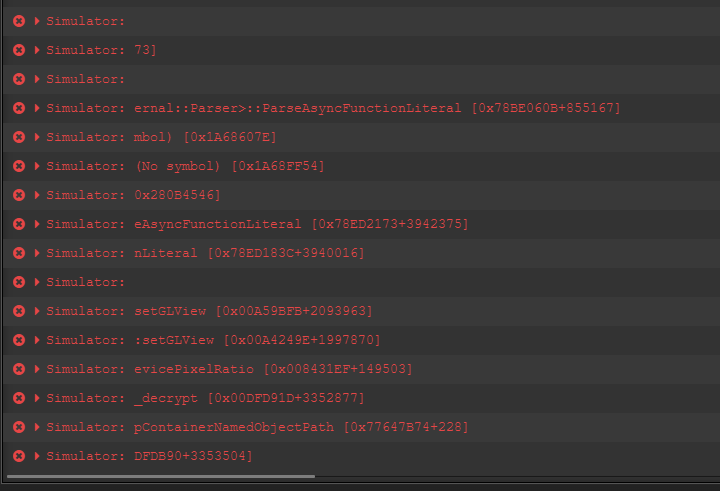The height and width of the screenshot is (491, 720).
Task: Click the error icon beside '(No symbol) [0x1A68FF54]'
Action: (19, 166)
